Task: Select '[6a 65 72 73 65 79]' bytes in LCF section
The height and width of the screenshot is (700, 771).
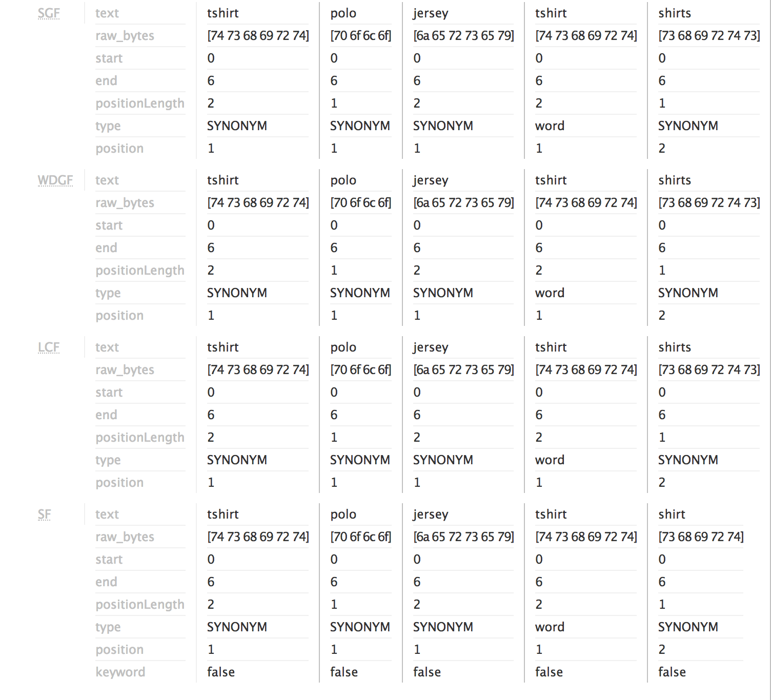Action: tap(463, 369)
